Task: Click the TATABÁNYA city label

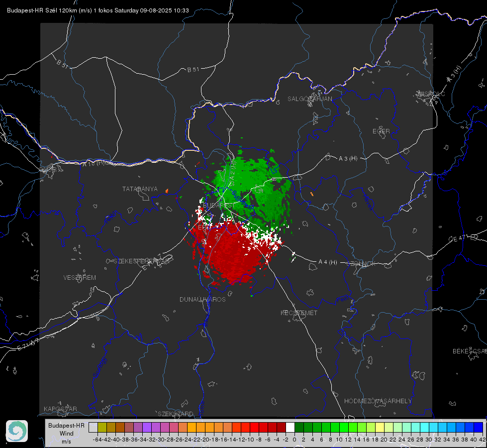Action: point(140,189)
